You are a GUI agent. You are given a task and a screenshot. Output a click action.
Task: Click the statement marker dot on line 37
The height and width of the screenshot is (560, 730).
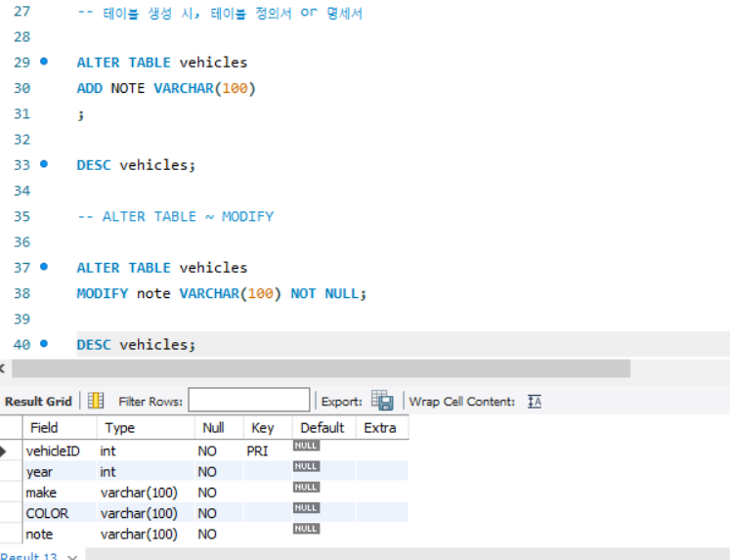44,267
